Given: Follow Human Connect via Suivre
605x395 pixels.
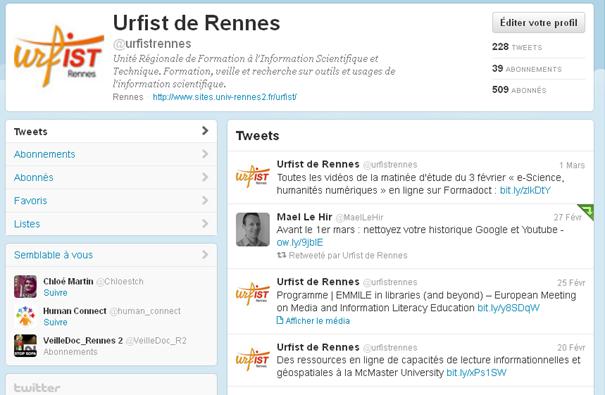Looking at the screenshot, I should point(55,322).
